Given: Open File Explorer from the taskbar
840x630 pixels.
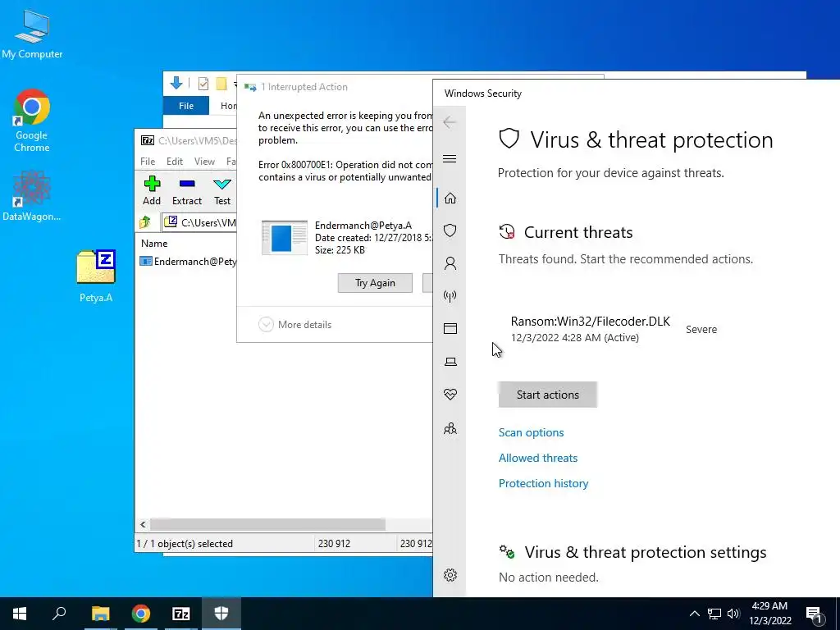Looking at the screenshot, I should tap(100, 614).
